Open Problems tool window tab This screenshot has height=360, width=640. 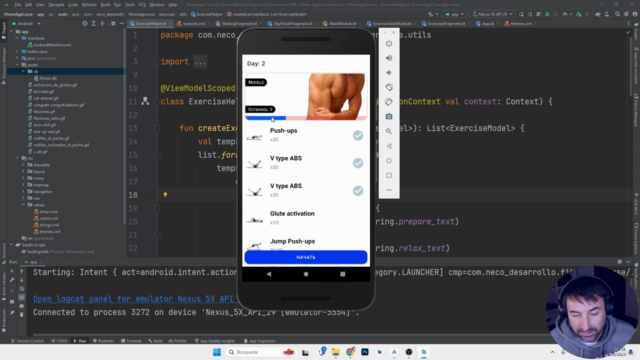point(103,341)
